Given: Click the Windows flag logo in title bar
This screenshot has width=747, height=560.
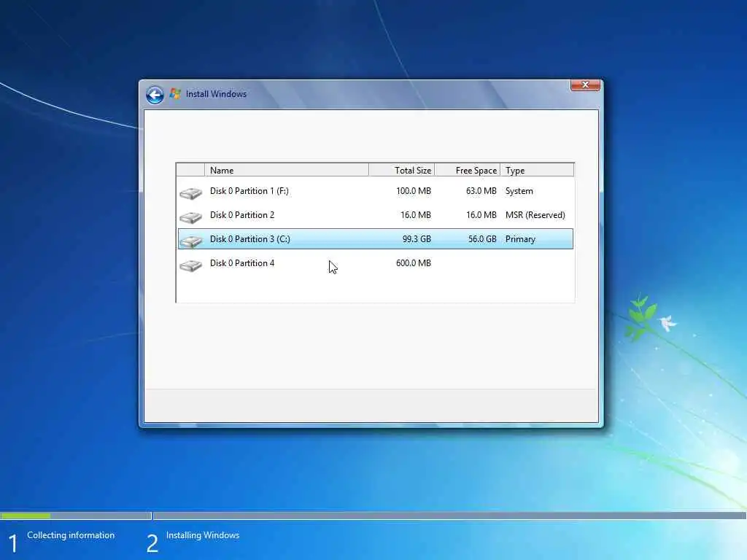Looking at the screenshot, I should 175,94.
